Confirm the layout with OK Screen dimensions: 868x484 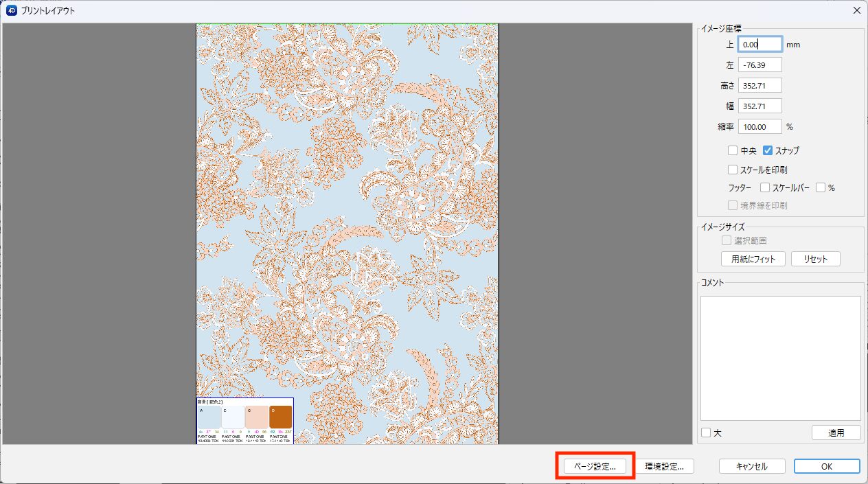(827, 466)
